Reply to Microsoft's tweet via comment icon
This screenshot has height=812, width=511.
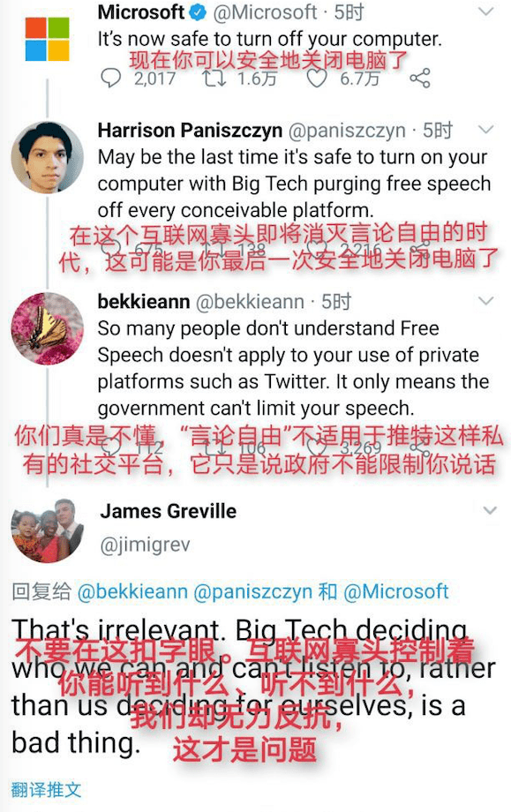110,79
